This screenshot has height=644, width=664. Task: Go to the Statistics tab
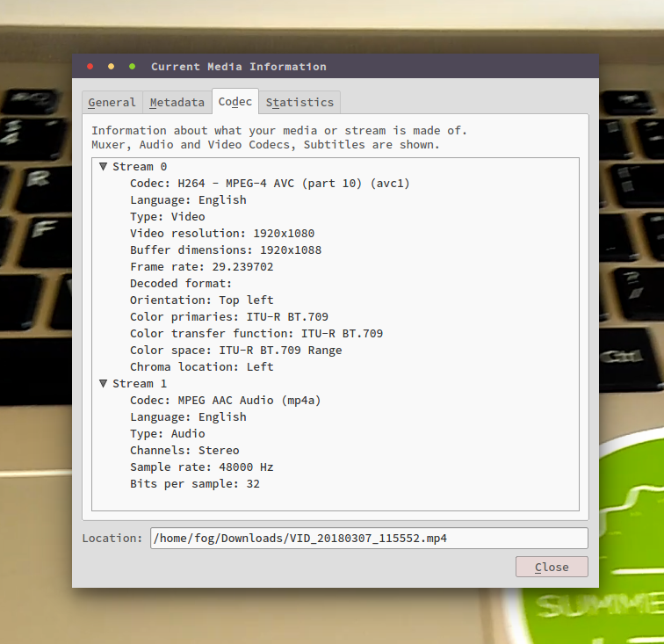click(300, 102)
